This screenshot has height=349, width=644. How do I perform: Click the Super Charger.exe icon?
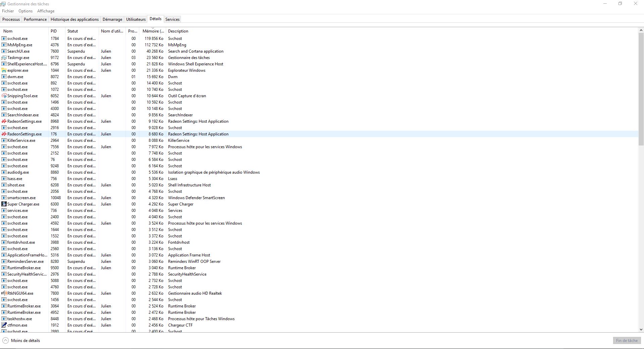[x=4, y=204]
